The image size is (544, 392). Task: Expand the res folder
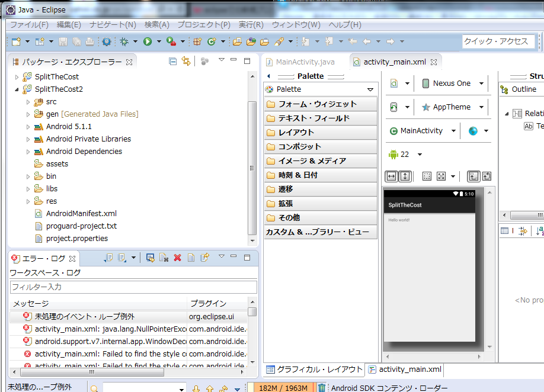28,201
